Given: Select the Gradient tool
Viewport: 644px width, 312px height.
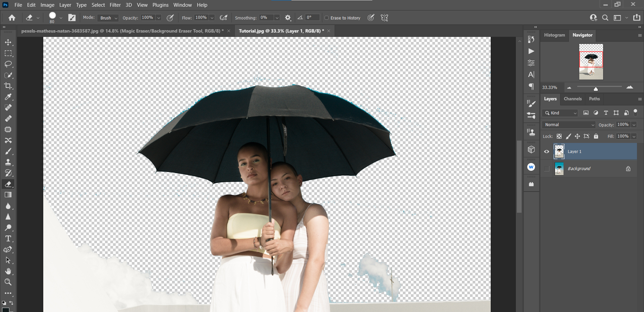Looking at the screenshot, I should (8, 195).
